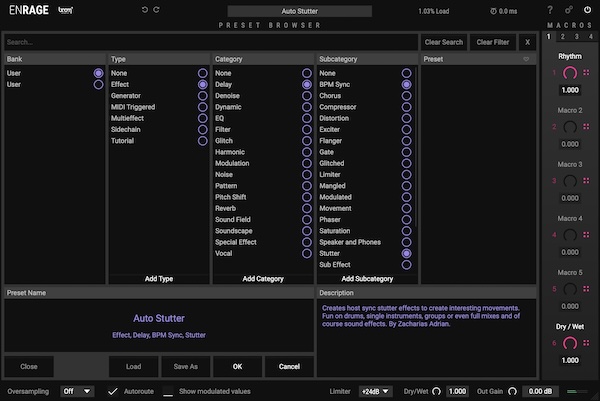Select the Effect type radio
The height and width of the screenshot is (401, 600).
pyautogui.click(x=202, y=84)
